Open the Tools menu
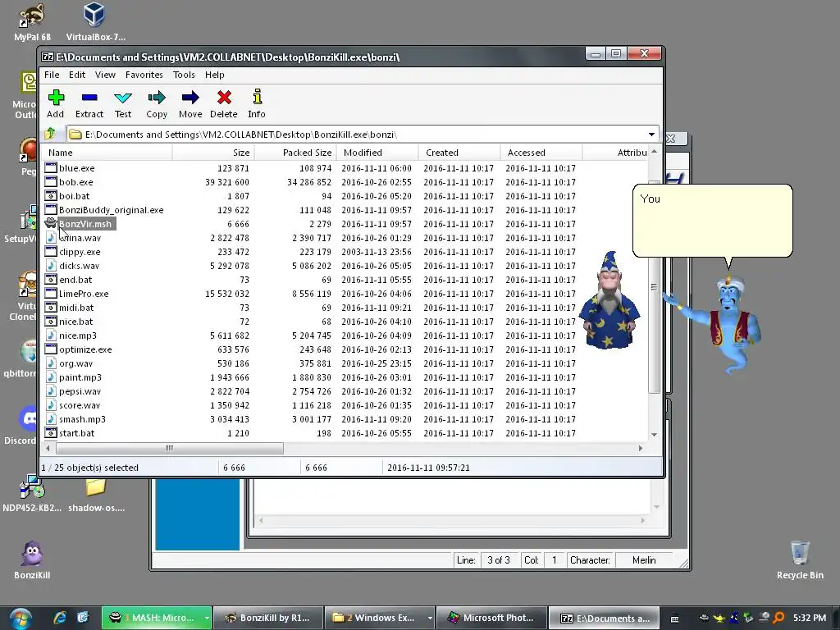The image size is (840, 630). click(184, 75)
